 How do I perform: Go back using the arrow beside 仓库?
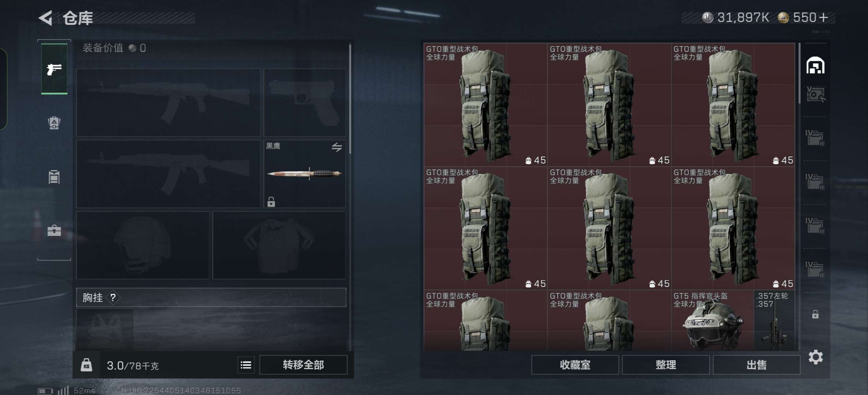(46, 18)
